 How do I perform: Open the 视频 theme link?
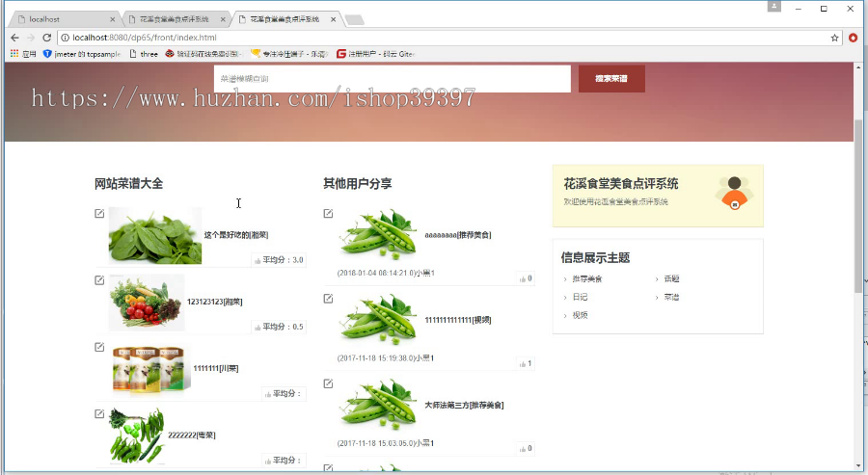tap(580, 315)
